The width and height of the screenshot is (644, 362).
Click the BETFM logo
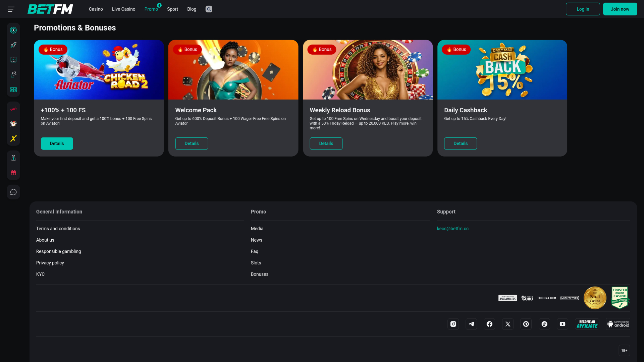point(50,9)
